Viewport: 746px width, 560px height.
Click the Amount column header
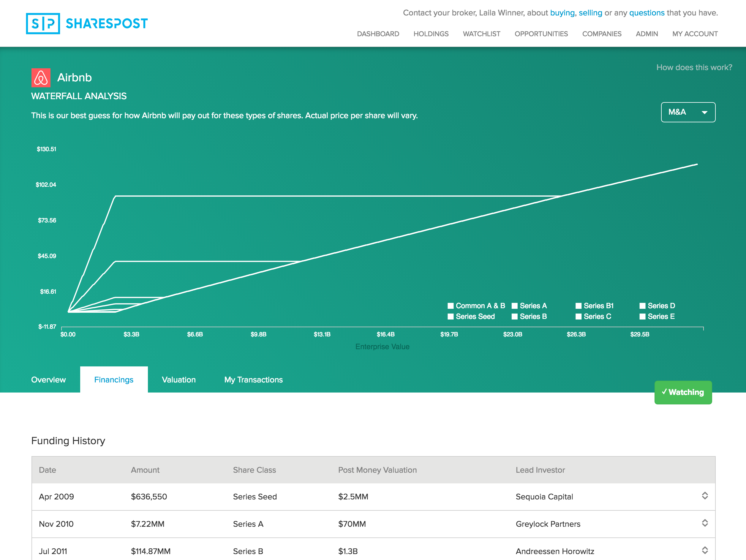(145, 470)
